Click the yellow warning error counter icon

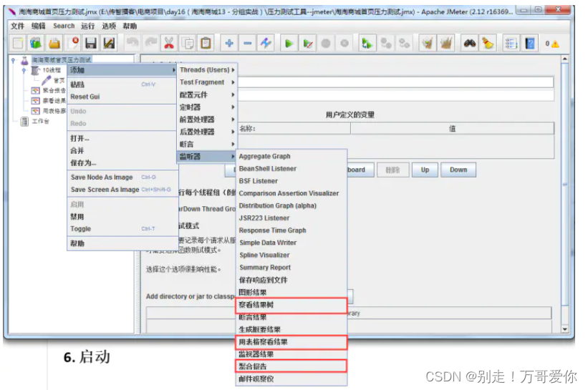(555, 44)
